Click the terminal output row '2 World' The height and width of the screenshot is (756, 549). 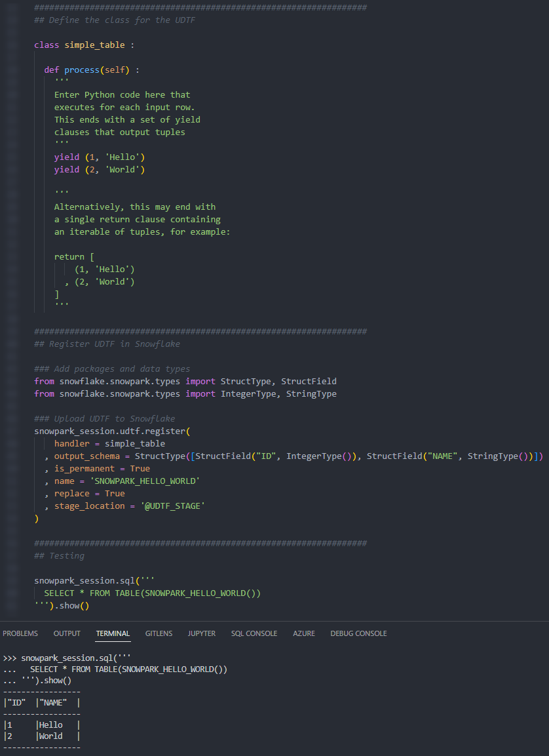tap(42, 736)
